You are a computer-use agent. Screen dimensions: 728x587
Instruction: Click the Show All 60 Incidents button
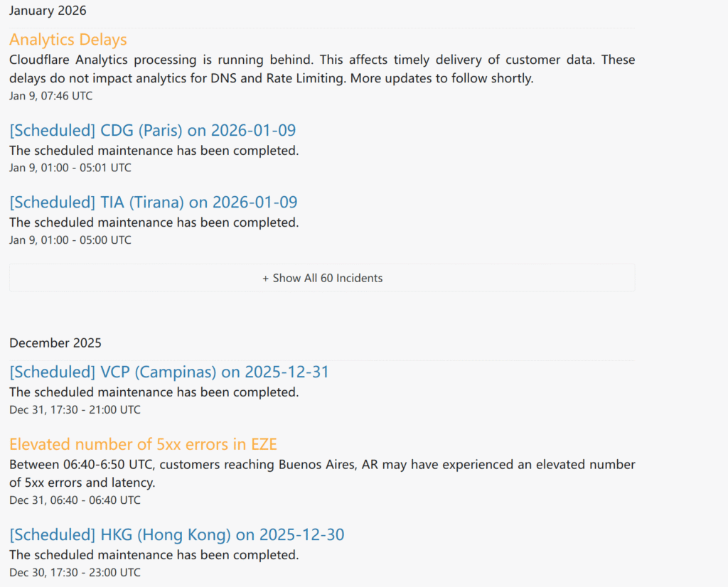(x=323, y=278)
